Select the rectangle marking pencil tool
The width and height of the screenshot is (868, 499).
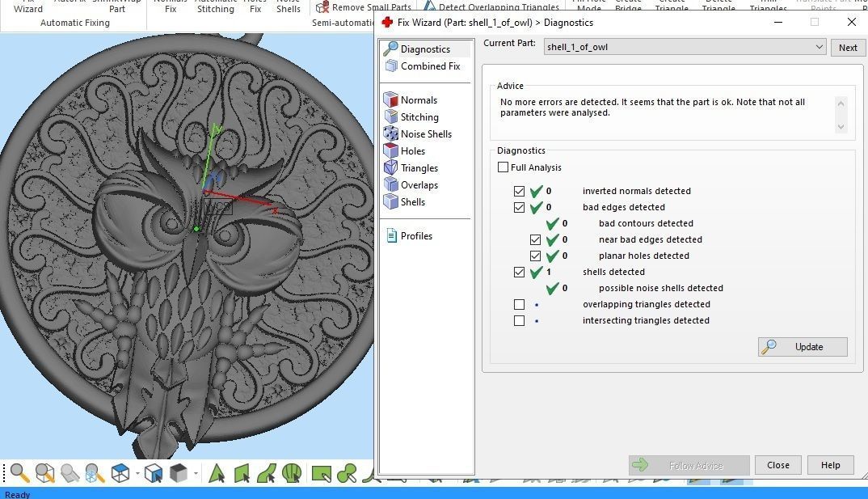[322, 473]
